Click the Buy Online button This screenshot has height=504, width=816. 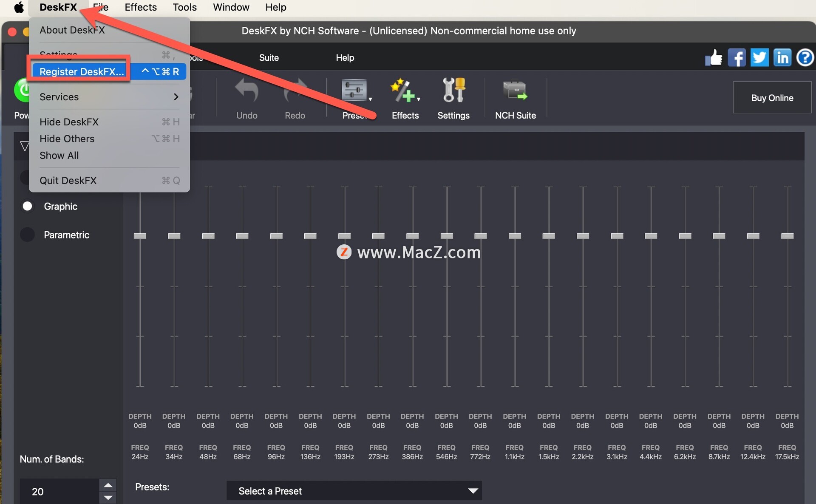(772, 98)
